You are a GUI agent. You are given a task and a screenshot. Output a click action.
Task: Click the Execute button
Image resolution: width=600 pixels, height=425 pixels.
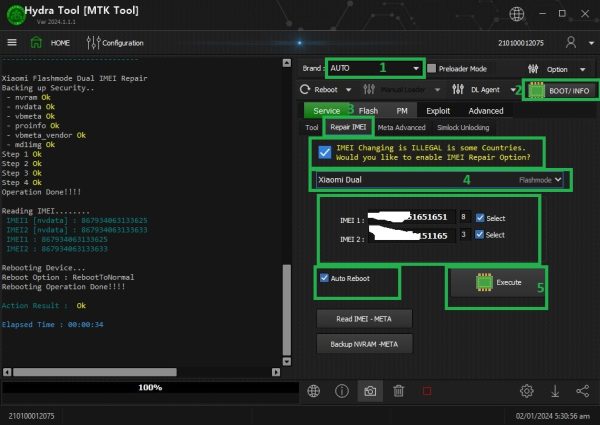tap(499, 283)
